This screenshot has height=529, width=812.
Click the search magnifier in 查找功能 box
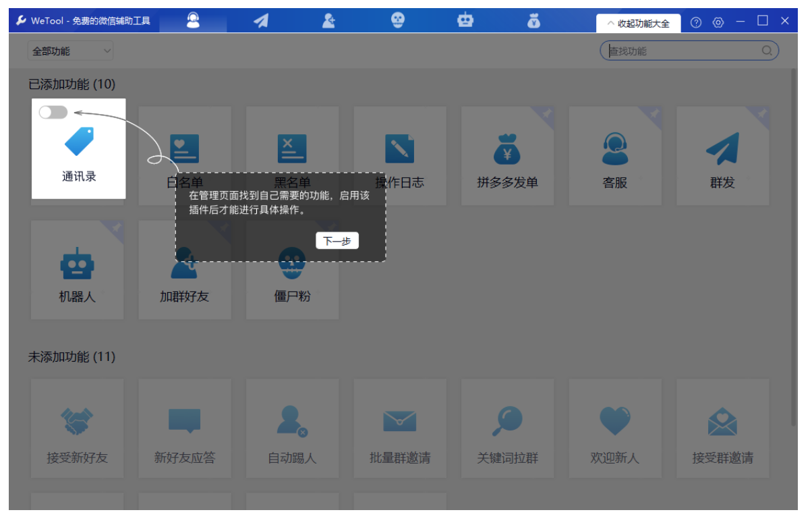pyautogui.click(x=767, y=51)
